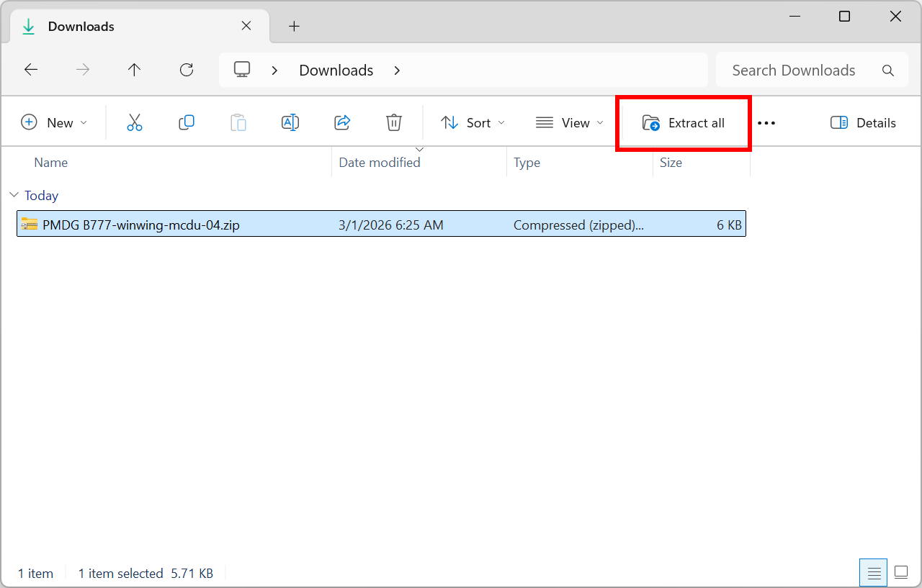Click inside the Search Downloads box
The height and width of the screenshot is (588, 922).
792,70
